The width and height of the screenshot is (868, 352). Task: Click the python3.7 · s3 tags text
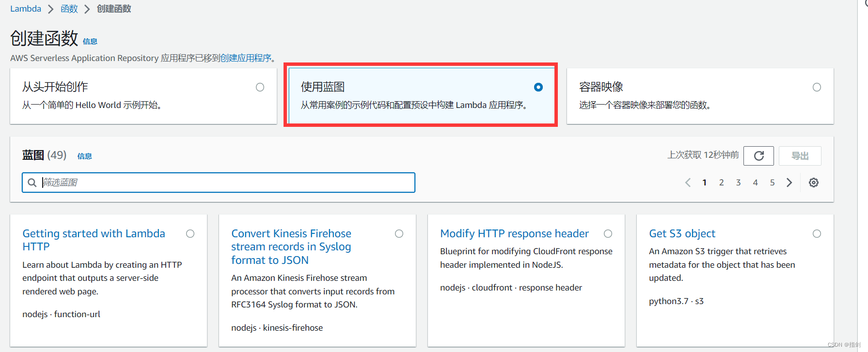[677, 301]
